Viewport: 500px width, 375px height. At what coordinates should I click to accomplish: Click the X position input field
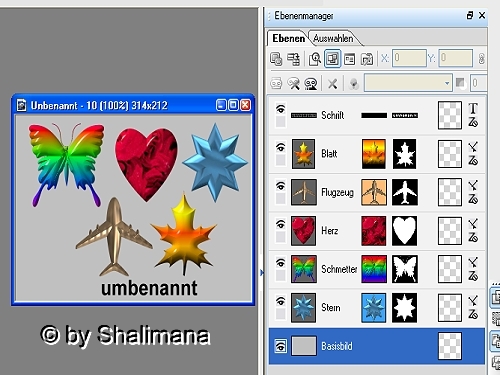tap(409, 58)
